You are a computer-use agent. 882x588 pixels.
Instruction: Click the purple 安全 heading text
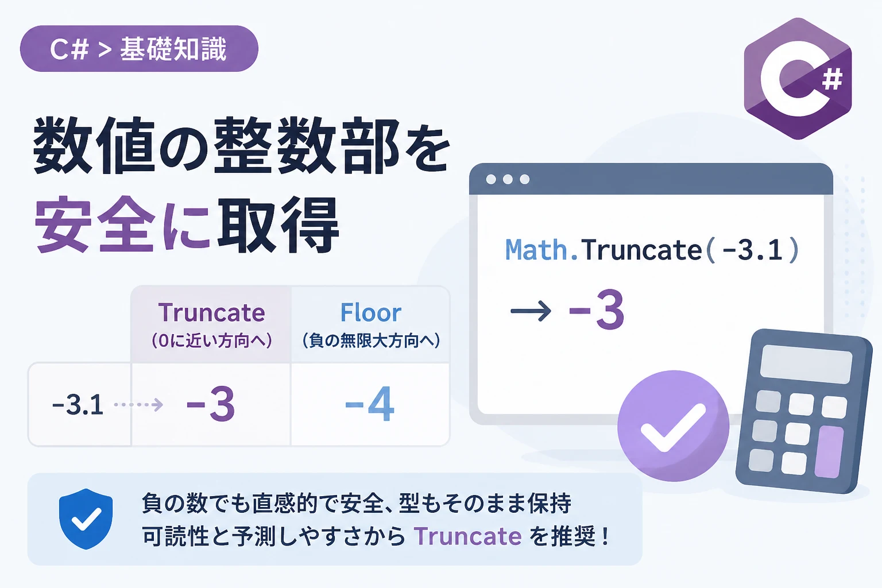(95, 225)
